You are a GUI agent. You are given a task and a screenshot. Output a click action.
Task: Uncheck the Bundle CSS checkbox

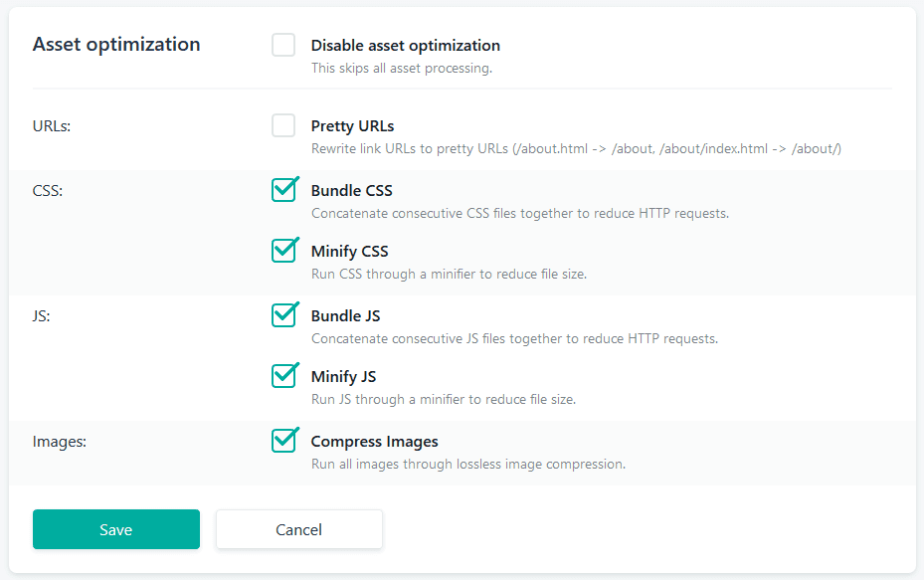283,190
